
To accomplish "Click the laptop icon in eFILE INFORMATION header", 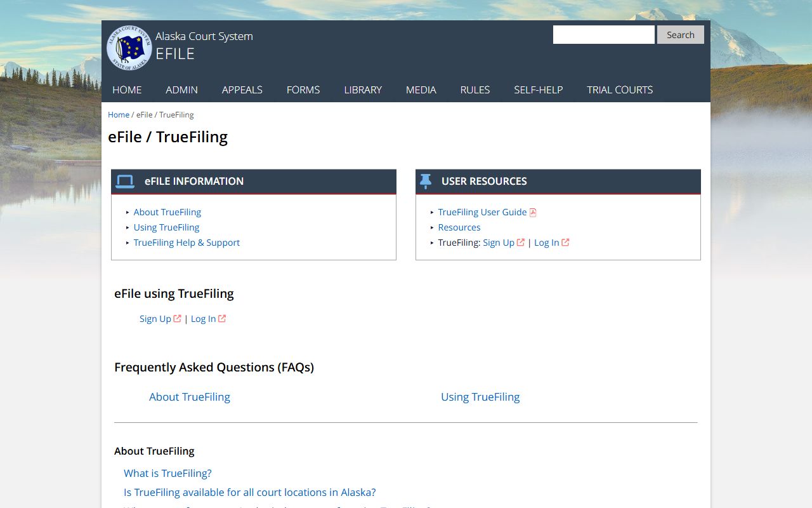I will click(125, 182).
